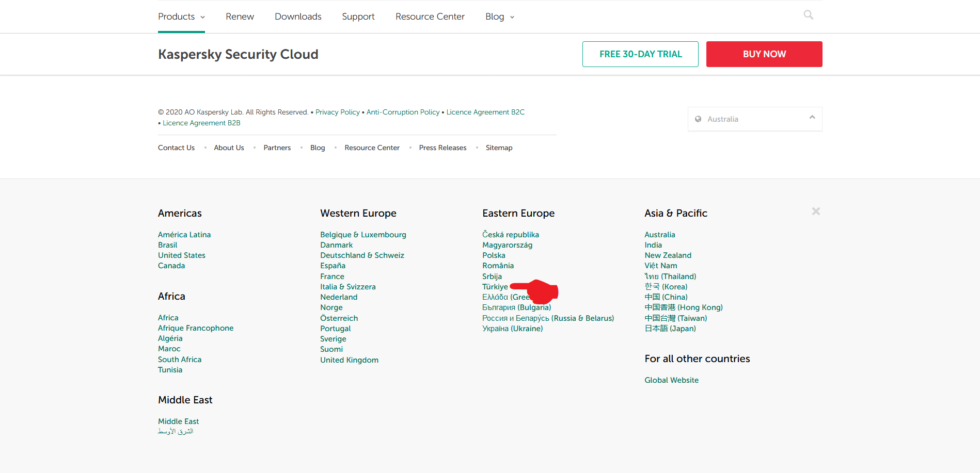980x473 pixels.
Task: Select Canada site
Action: [171, 266]
